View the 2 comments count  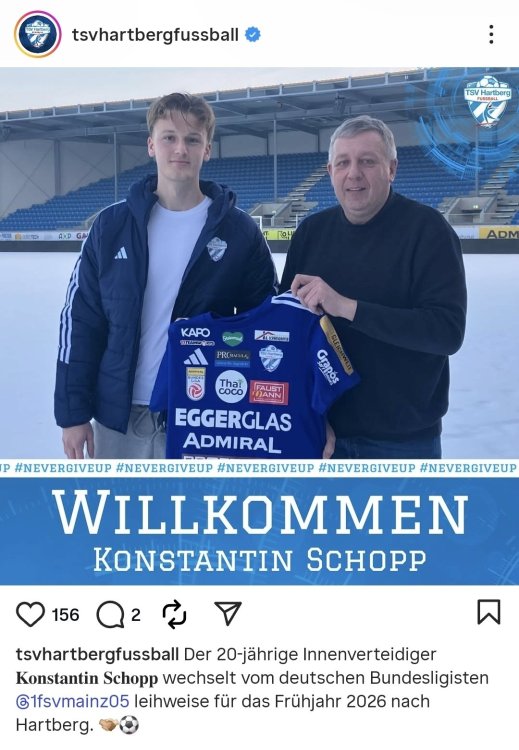click(136, 614)
